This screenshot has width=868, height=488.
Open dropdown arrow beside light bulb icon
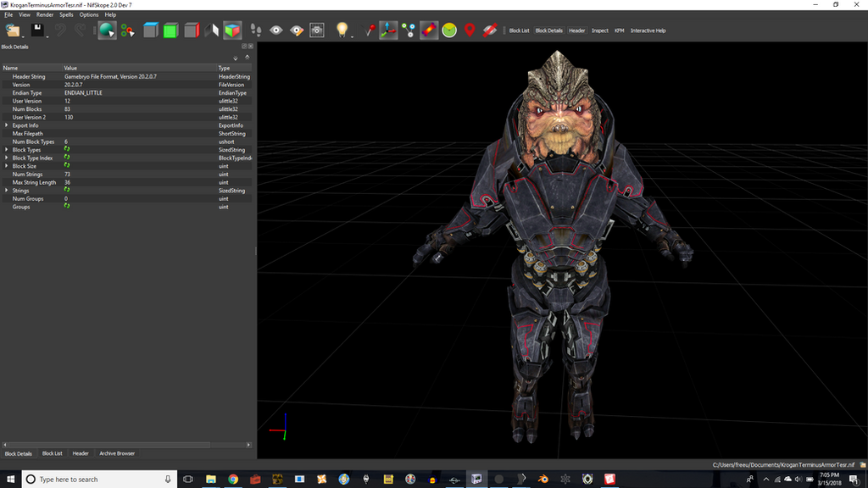[352, 36]
